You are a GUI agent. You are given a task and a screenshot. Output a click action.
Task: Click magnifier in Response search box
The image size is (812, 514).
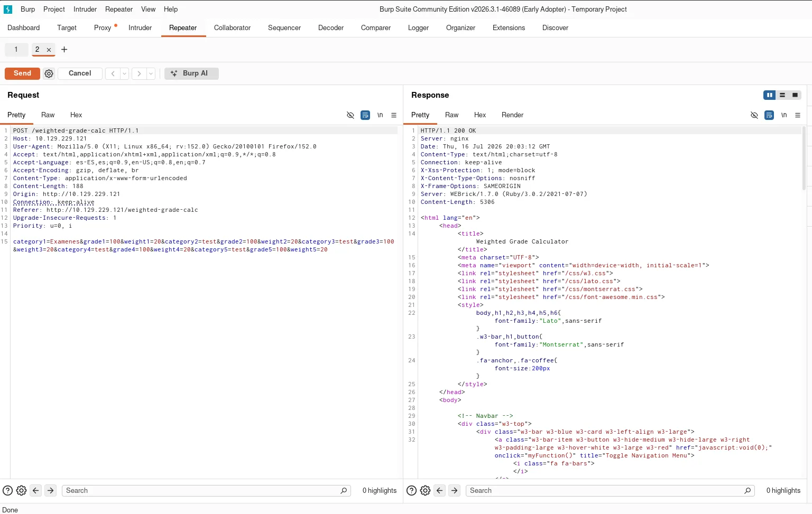tap(748, 491)
